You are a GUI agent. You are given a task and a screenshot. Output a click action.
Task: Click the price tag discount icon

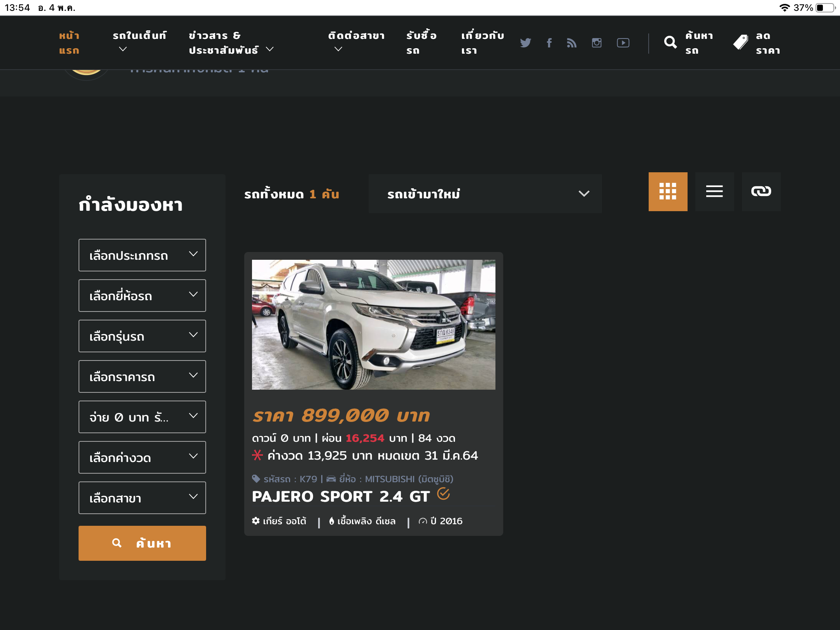(740, 42)
